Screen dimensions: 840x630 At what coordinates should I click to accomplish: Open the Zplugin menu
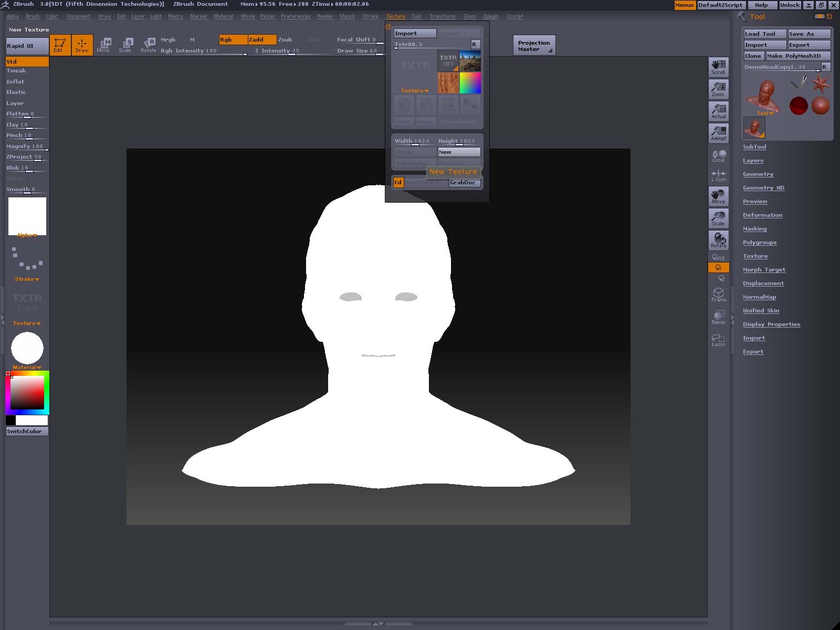coord(490,16)
